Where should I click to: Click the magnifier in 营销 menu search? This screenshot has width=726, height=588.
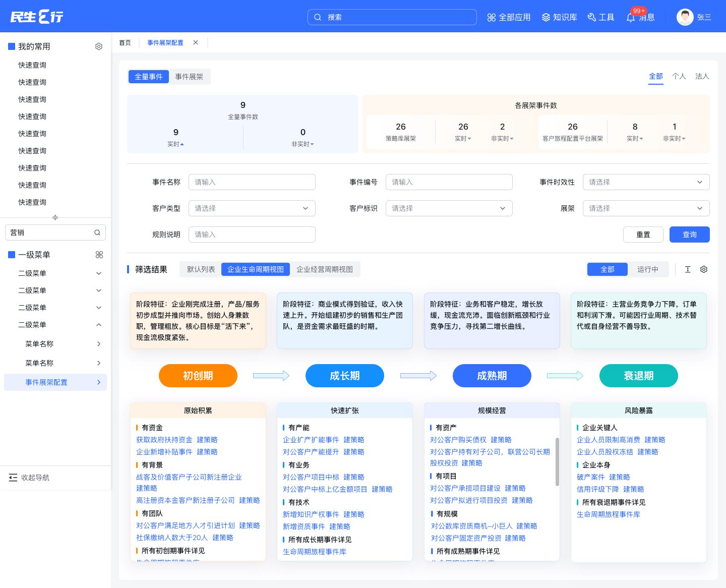[x=97, y=232]
